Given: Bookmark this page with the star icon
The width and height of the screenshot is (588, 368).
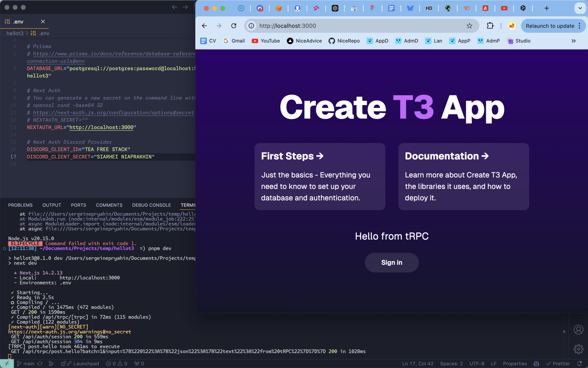Looking at the screenshot, I should click(469, 26).
